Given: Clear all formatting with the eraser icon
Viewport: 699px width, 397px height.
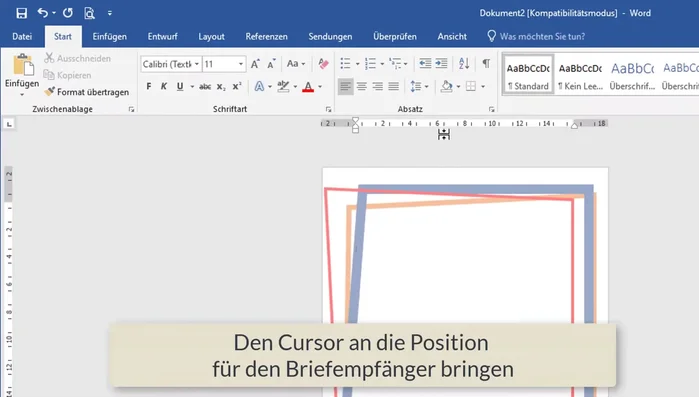Looking at the screenshot, I should [324, 64].
